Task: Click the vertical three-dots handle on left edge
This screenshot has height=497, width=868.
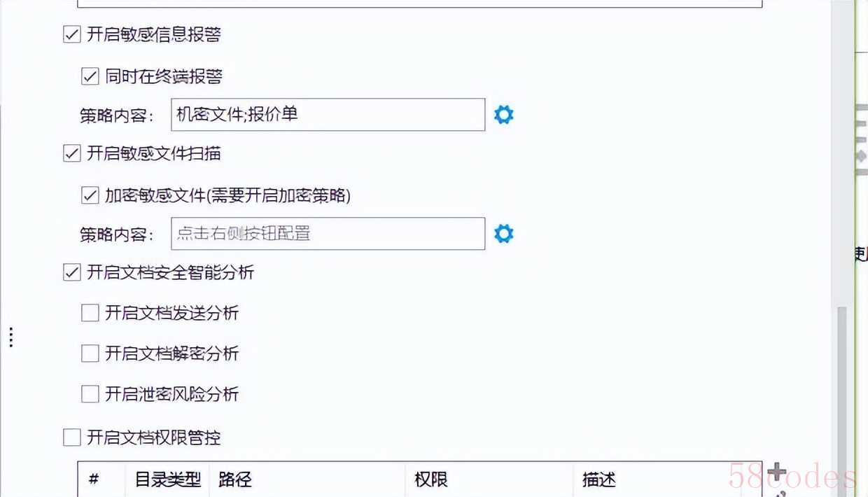Action: (11, 337)
